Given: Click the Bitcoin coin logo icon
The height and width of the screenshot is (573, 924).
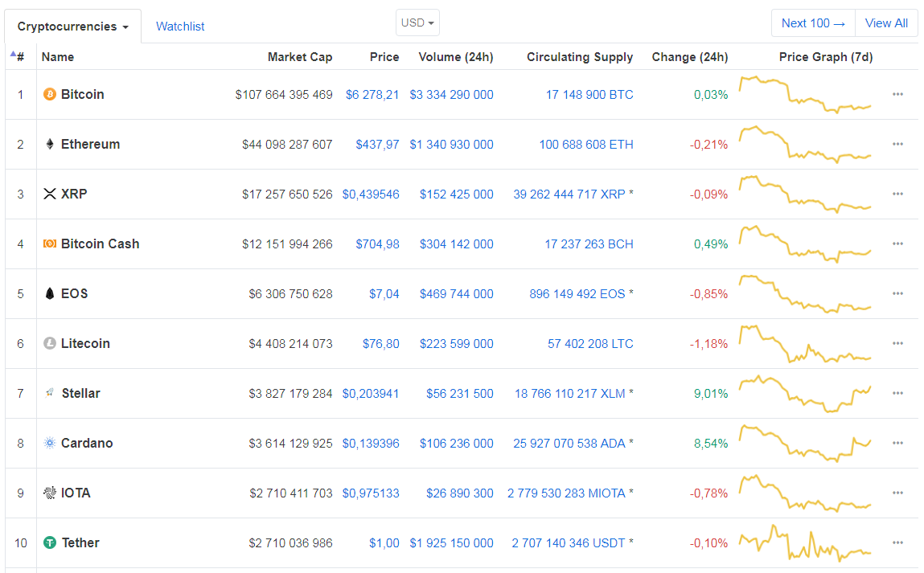Looking at the screenshot, I should click(50, 94).
